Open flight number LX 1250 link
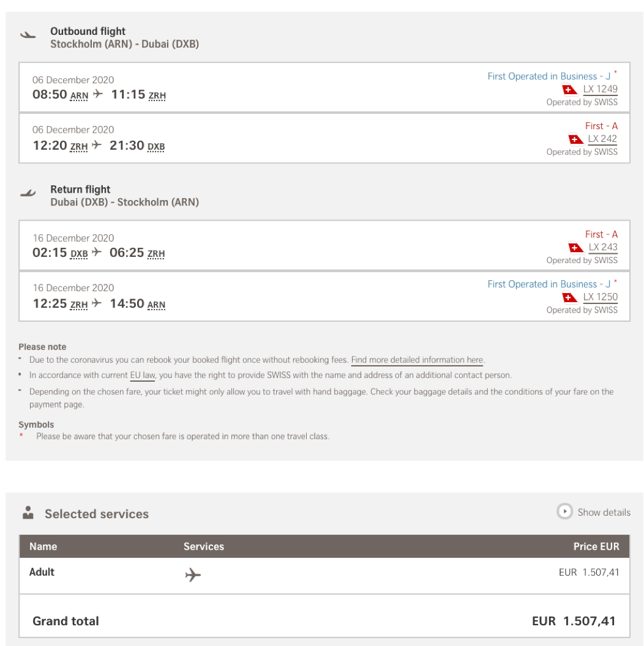644x646 pixels. click(600, 297)
